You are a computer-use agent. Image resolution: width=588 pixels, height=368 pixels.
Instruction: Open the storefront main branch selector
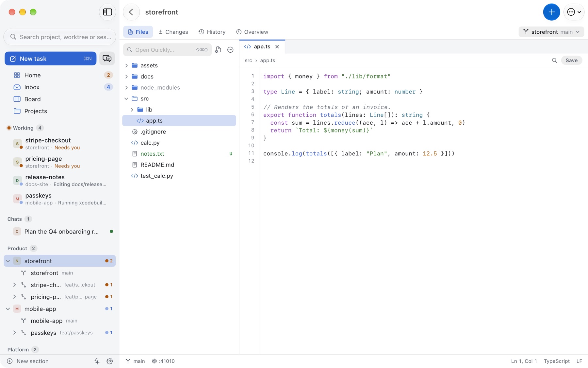click(x=551, y=32)
